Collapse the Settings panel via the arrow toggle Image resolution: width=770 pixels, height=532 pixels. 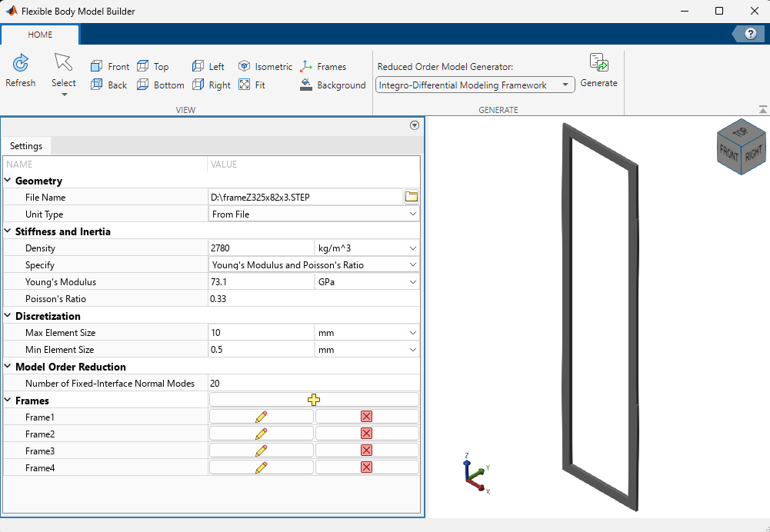coord(414,125)
